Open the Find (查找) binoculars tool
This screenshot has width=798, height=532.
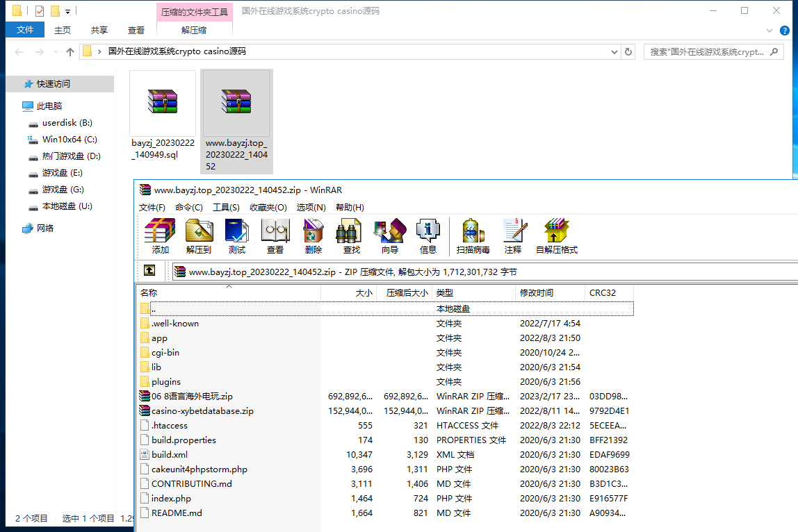[x=352, y=235]
